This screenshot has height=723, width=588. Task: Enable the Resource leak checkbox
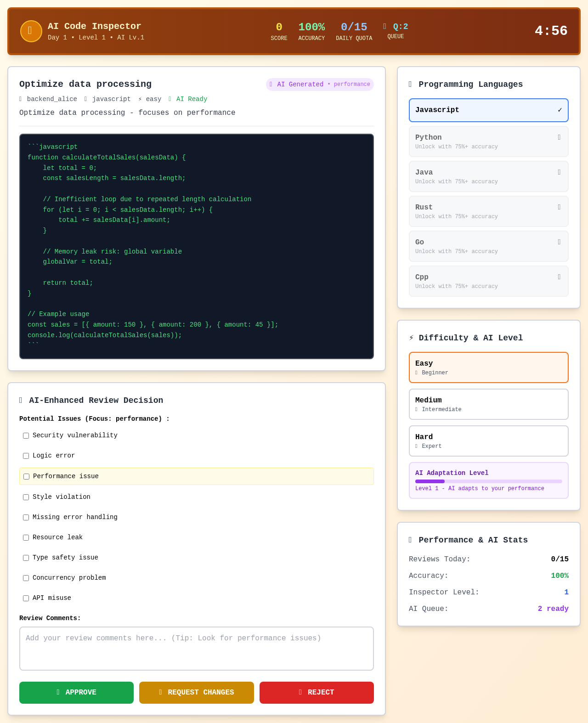click(x=26, y=538)
